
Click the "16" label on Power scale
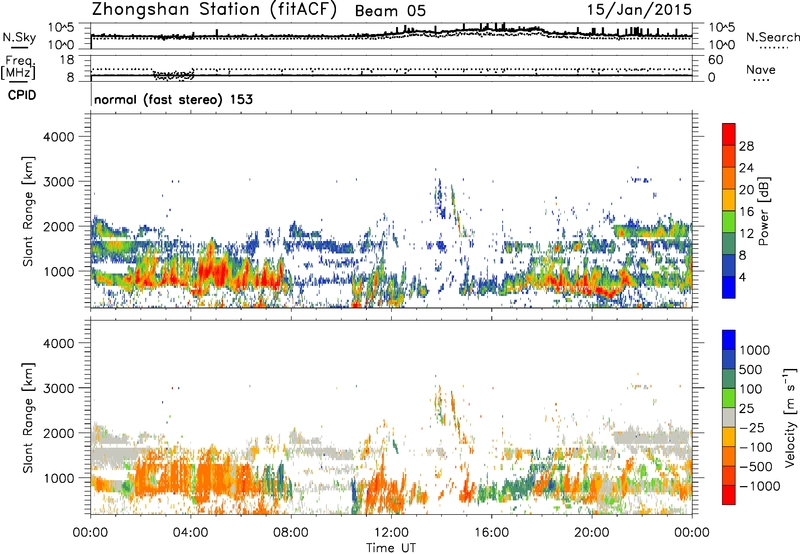tap(746, 212)
